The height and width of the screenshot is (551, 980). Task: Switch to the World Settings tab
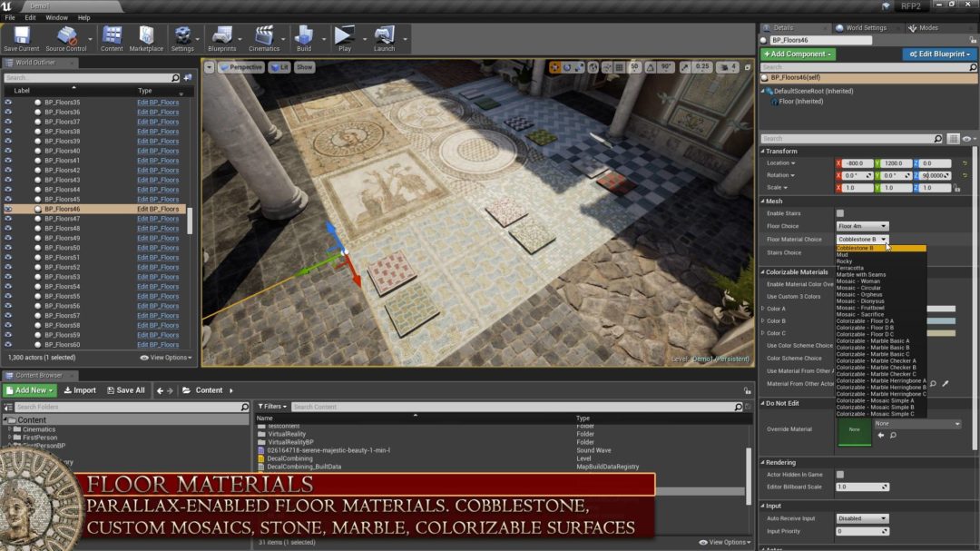tap(866, 27)
